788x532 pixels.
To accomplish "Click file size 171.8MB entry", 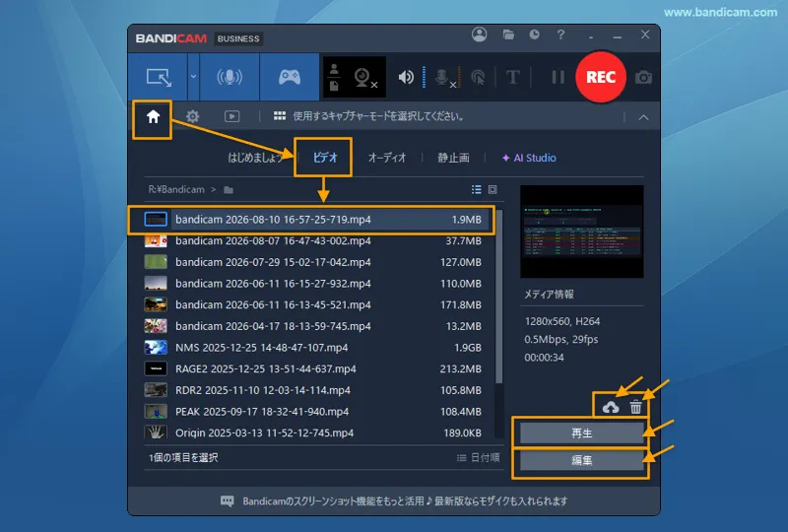I will [460, 304].
